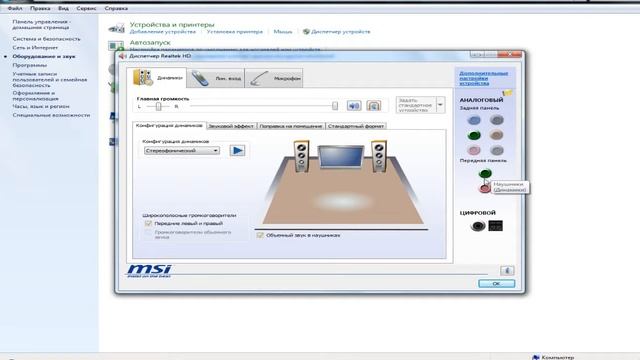Image resolution: width=640 pixels, height=360 pixels.
Task: Click the 'Мышь' link
Action: tap(282, 31)
